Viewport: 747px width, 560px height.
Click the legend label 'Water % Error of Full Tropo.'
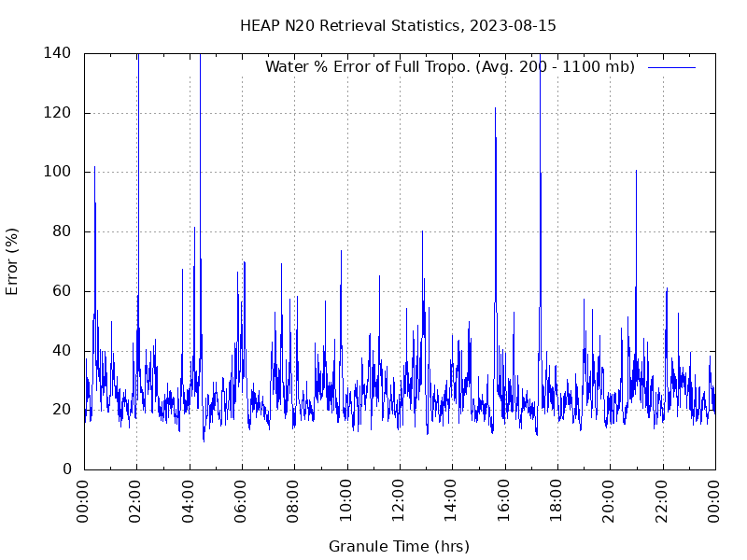[369, 66]
